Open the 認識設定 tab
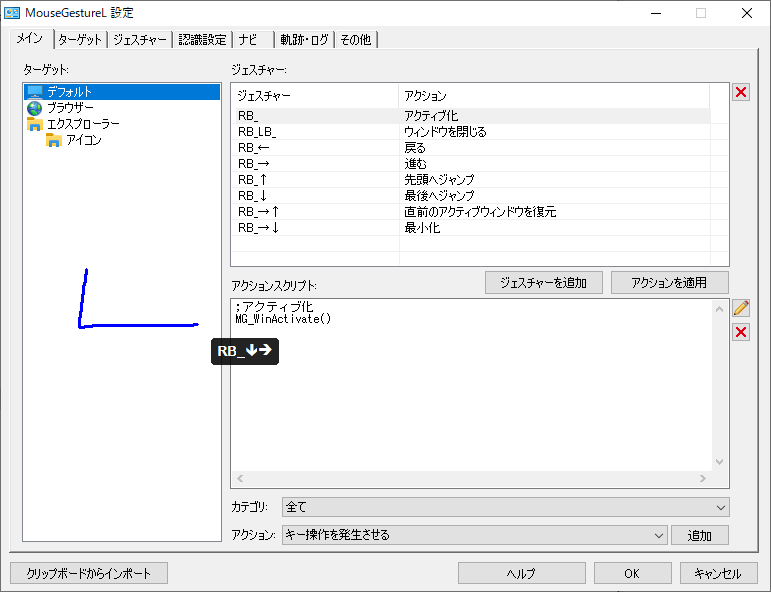Viewport: 771px width, 592px height. click(x=202, y=40)
